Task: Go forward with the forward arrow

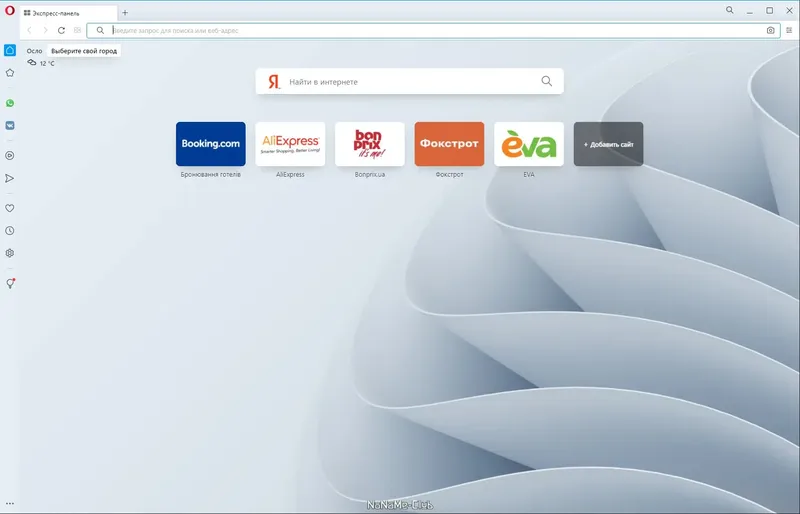Action: pos(45,31)
